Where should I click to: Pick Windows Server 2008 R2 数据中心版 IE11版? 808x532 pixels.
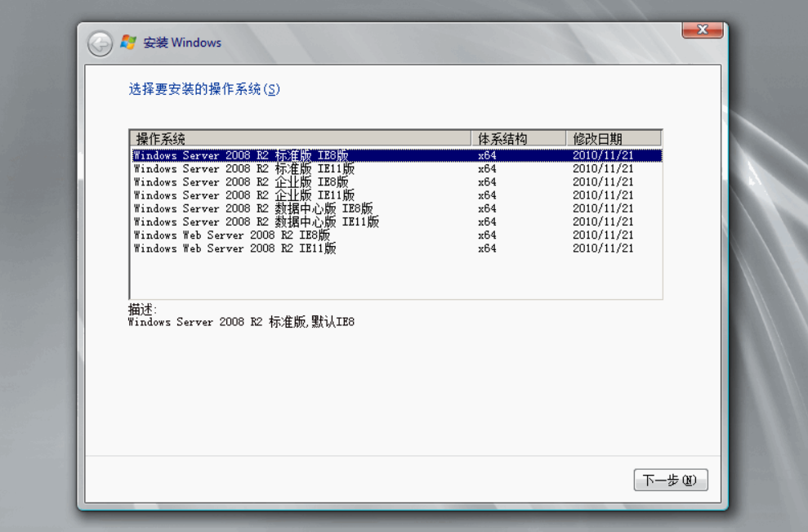[x=256, y=221]
